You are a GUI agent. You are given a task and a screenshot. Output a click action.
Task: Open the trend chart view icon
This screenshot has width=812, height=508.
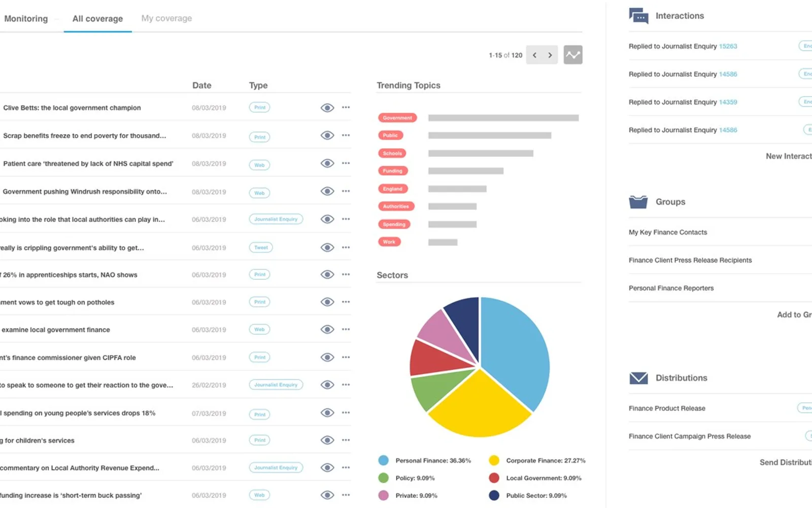[x=573, y=55]
